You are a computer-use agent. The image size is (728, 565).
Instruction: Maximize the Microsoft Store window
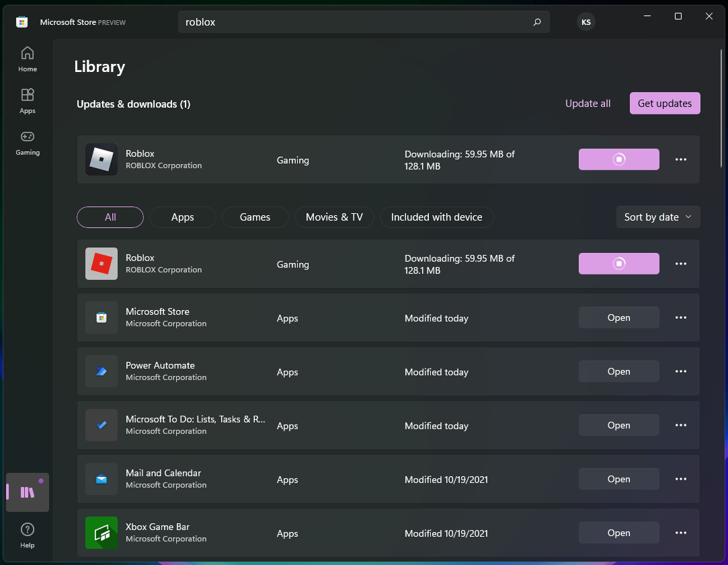(x=678, y=16)
